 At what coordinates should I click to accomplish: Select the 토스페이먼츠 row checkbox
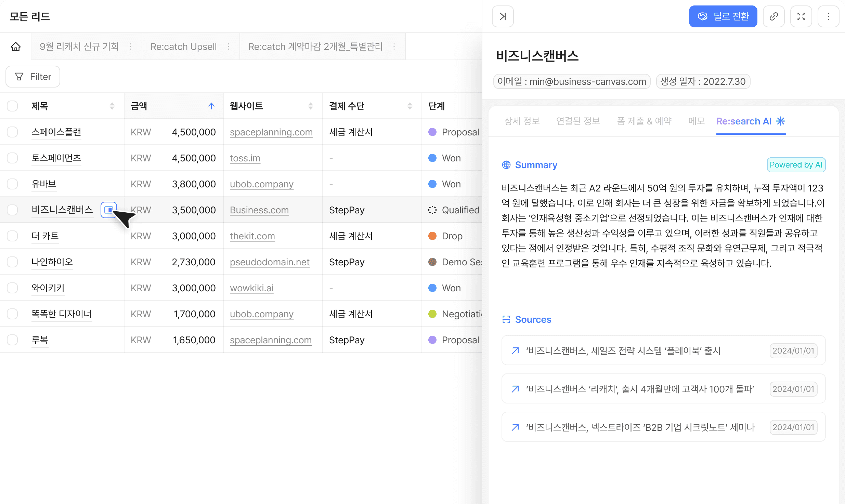click(x=12, y=158)
